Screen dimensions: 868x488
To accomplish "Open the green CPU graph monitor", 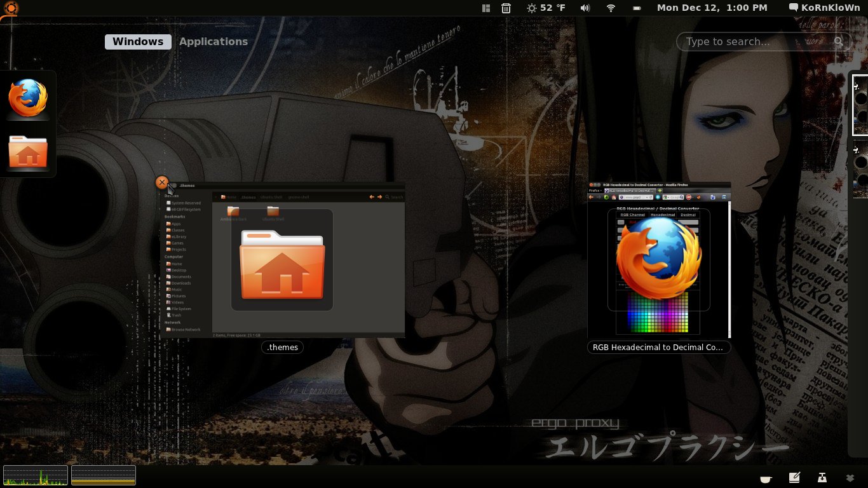I will pos(36,475).
